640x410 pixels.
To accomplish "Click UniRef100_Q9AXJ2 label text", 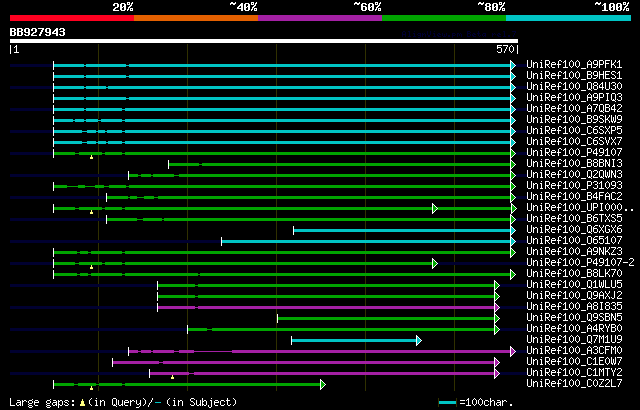I will coord(574,296).
